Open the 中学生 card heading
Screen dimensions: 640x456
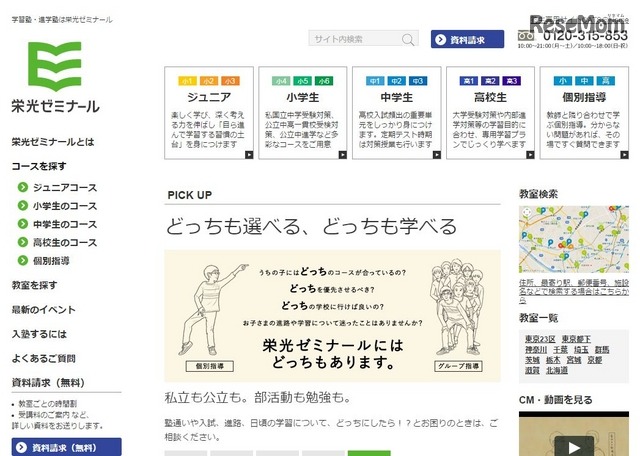pos(396,98)
